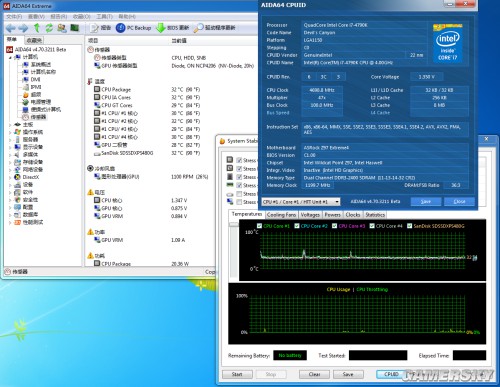Click the green up arrow toolbar icon
This screenshot has width=500, height=387.
point(37,28)
